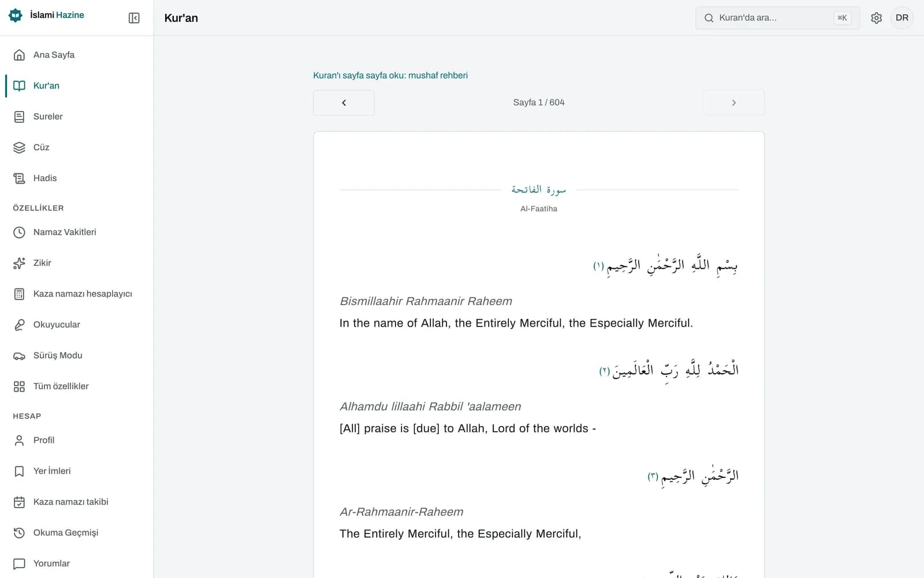Click the translation '[All] praise is [due] to Allah'
924x578 pixels.
click(x=468, y=428)
